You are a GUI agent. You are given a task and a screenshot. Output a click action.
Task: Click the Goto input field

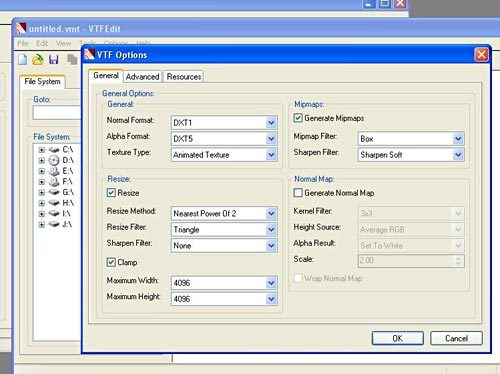[57, 113]
